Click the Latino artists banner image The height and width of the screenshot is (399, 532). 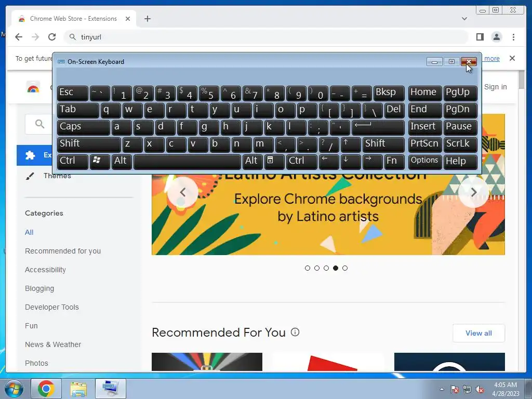[x=328, y=214]
